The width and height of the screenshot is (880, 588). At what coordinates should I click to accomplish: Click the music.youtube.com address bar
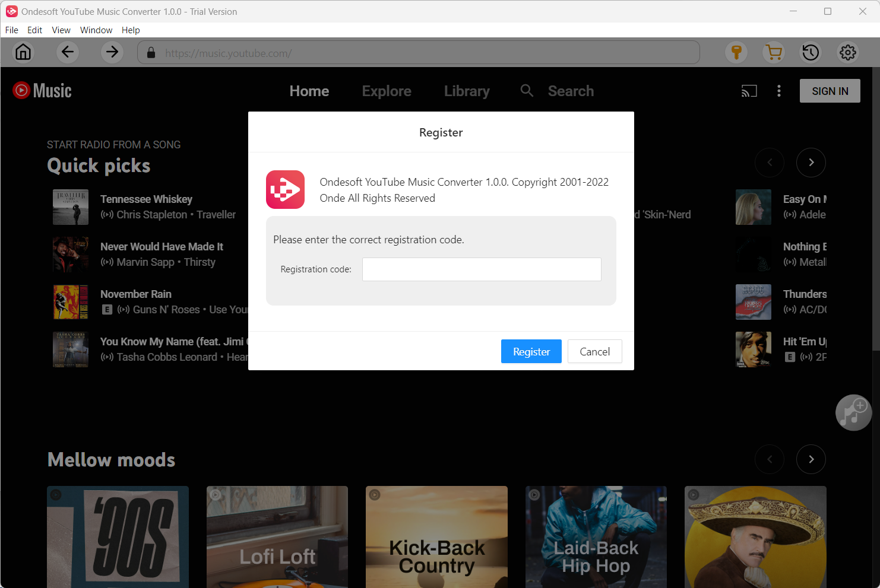click(x=419, y=53)
